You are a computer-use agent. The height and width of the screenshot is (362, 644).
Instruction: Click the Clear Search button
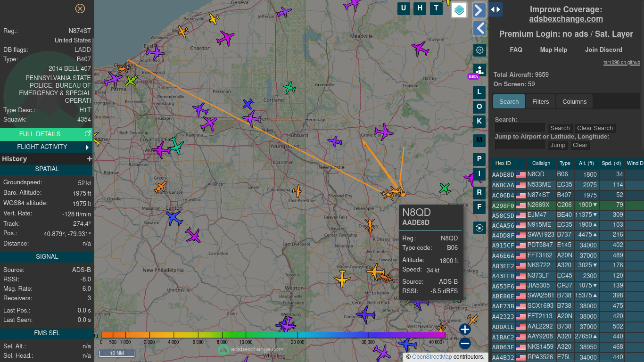click(x=595, y=128)
